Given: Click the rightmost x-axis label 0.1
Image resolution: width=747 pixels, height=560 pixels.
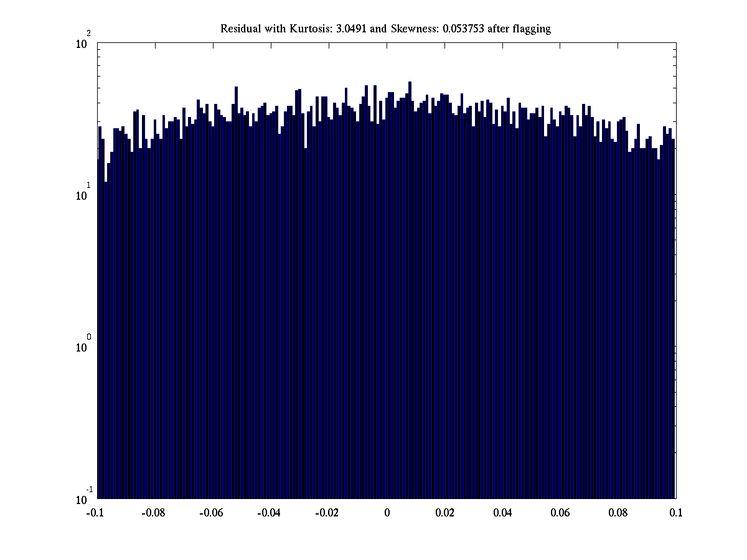Looking at the screenshot, I should (675, 513).
